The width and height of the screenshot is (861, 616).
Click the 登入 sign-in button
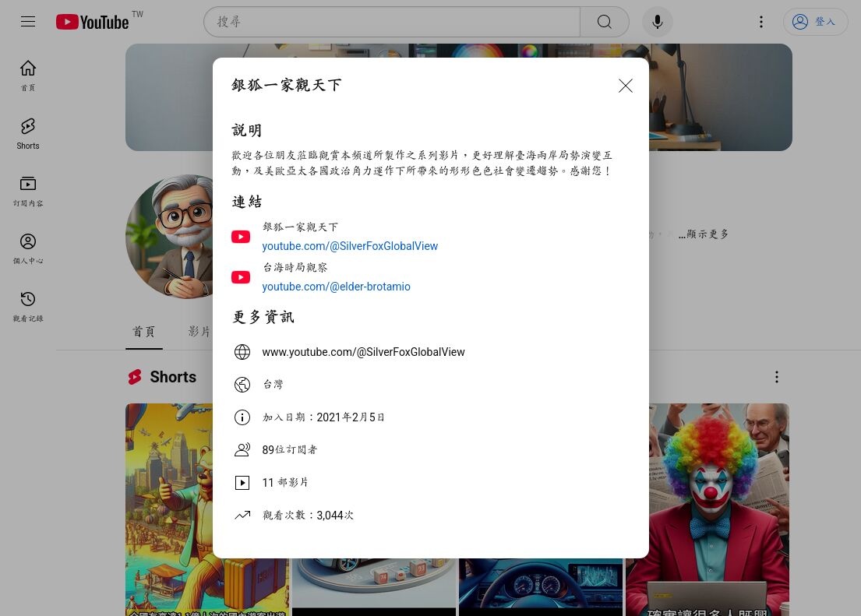[815, 22]
